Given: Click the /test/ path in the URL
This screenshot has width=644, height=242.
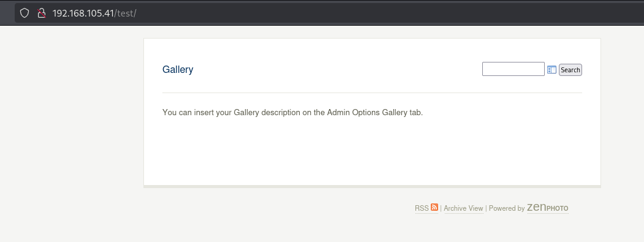Looking at the screenshot, I should pos(125,13).
